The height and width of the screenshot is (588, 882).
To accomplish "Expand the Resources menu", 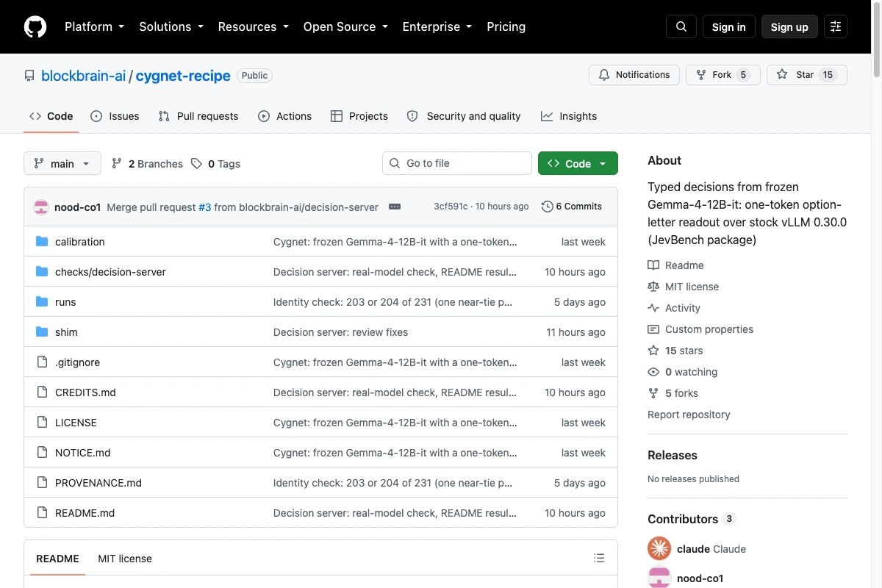I will click(253, 26).
